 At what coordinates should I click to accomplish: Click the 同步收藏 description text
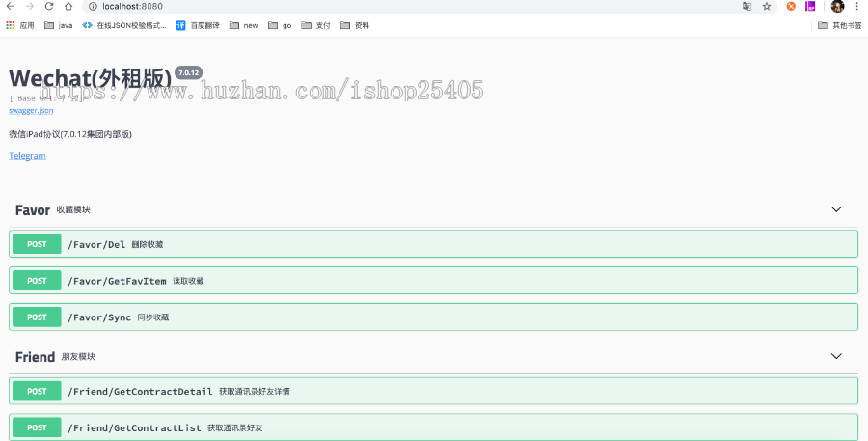152,317
